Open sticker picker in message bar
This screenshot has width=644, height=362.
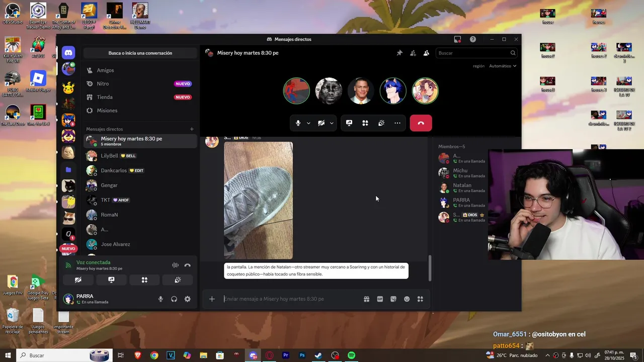point(393,299)
